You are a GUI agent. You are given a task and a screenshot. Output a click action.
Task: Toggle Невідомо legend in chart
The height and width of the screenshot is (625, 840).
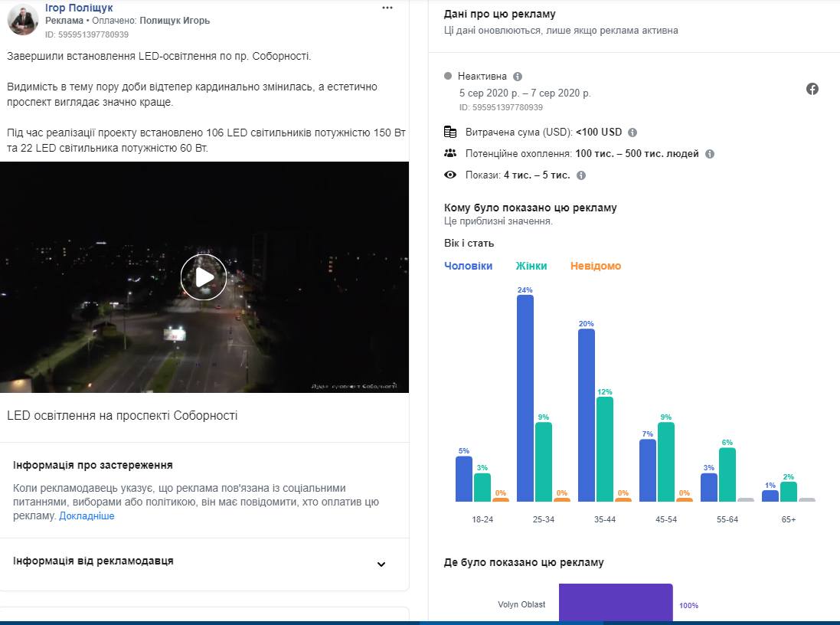click(596, 266)
